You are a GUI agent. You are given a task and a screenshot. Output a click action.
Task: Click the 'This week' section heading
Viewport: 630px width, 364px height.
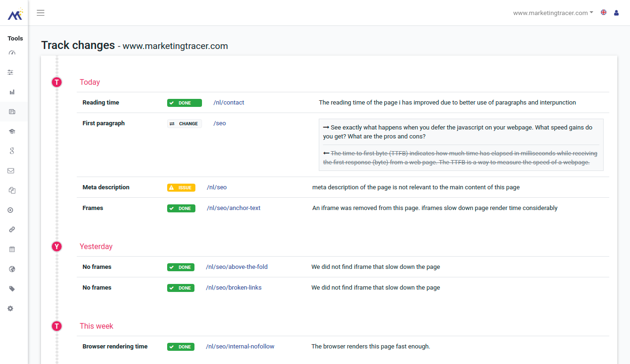click(97, 326)
